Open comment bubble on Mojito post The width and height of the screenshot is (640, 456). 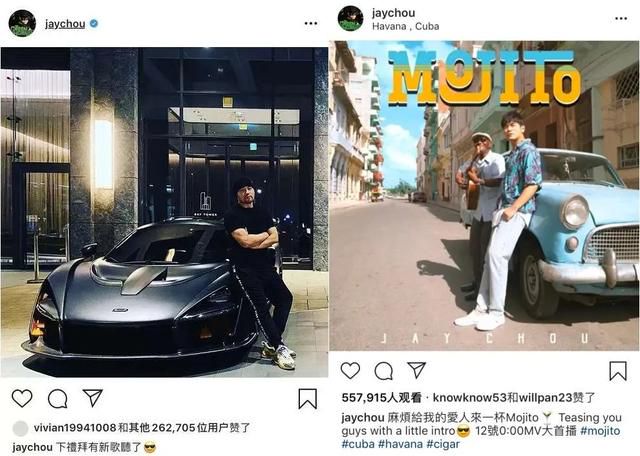[x=384, y=371]
